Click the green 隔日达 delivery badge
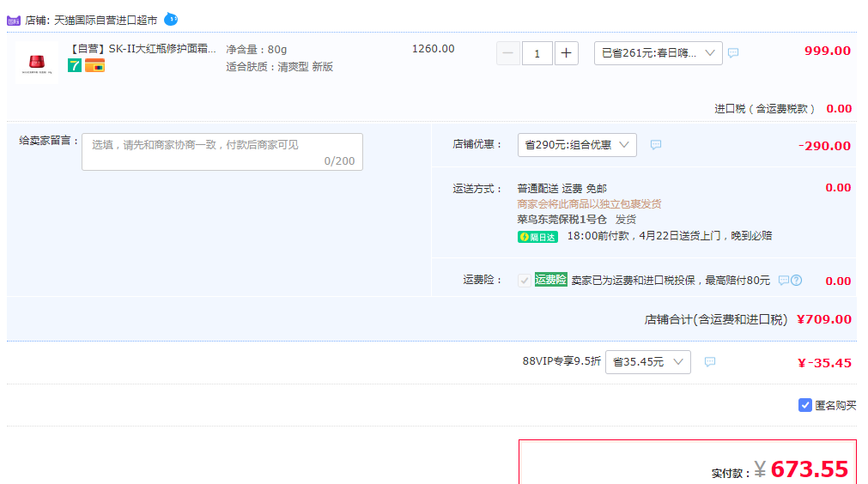Image resolution: width=868 pixels, height=484 pixels. coord(537,237)
